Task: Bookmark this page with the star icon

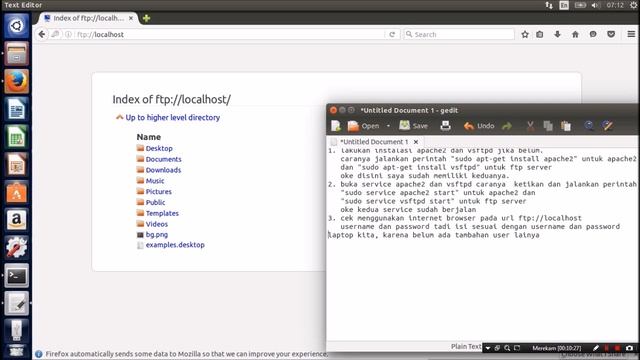Action: [525, 34]
